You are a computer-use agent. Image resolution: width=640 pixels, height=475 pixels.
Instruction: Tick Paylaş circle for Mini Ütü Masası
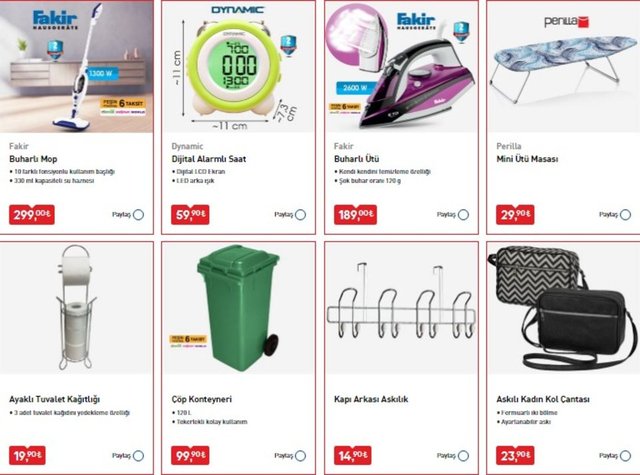pyautogui.click(x=625, y=215)
